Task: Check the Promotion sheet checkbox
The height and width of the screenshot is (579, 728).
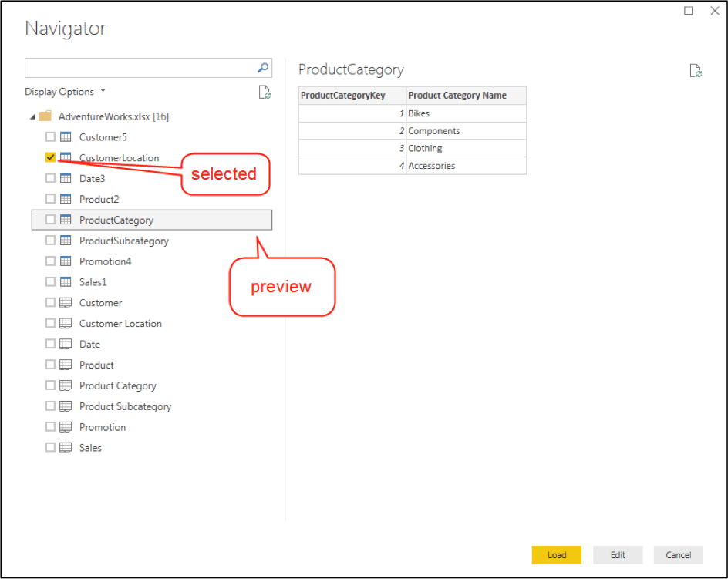Action: tap(50, 426)
